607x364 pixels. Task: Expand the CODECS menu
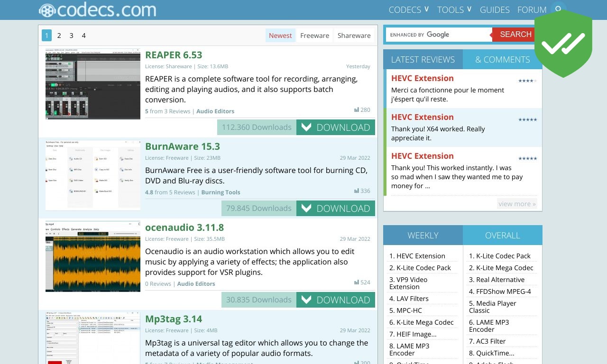coord(409,9)
